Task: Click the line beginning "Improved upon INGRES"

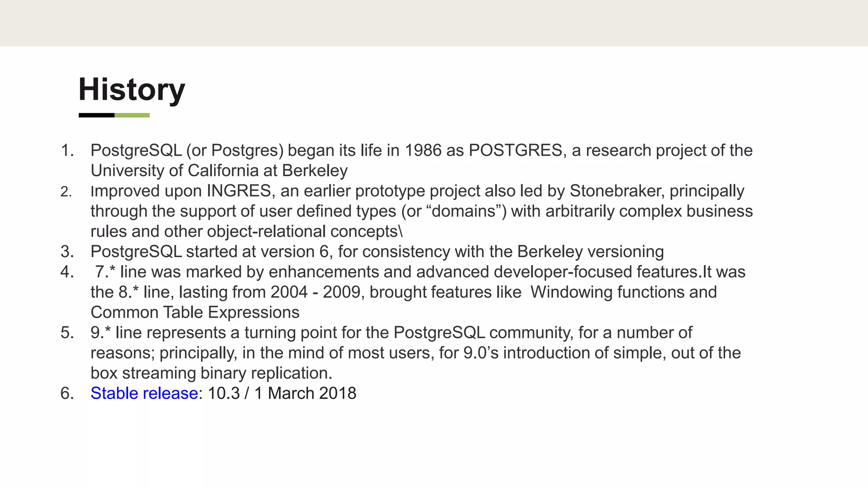Action: click(x=417, y=191)
